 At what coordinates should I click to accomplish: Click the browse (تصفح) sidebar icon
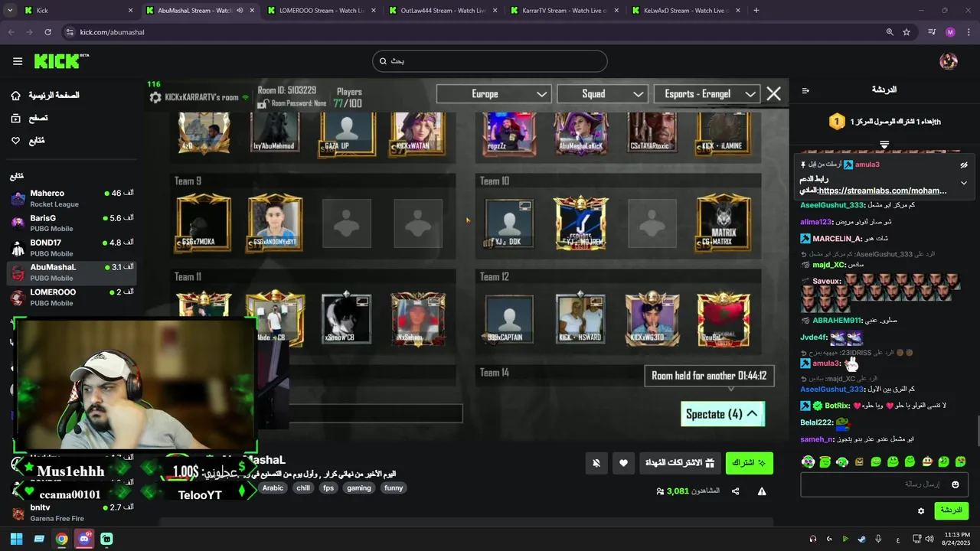(15, 118)
